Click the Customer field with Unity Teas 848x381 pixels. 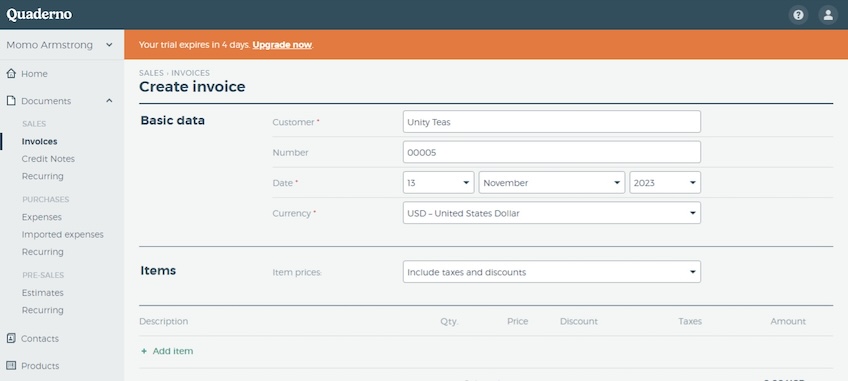tap(552, 122)
